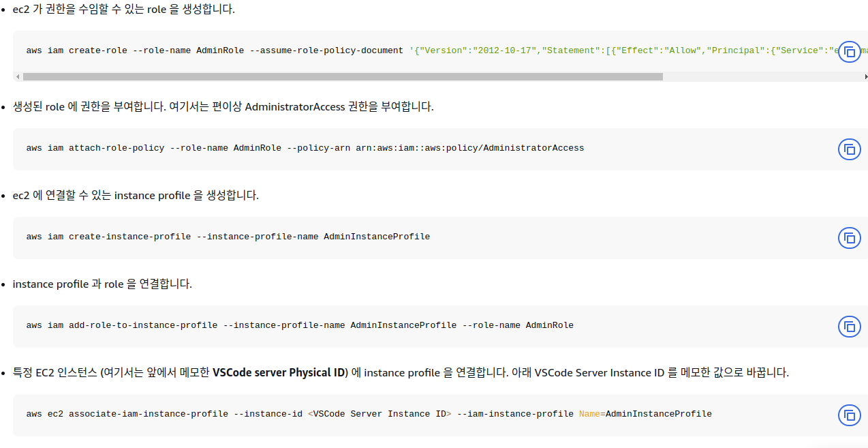The width and height of the screenshot is (868, 448).
Task: Copy the create-role command to clipboard
Action: (x=850, y=51)
